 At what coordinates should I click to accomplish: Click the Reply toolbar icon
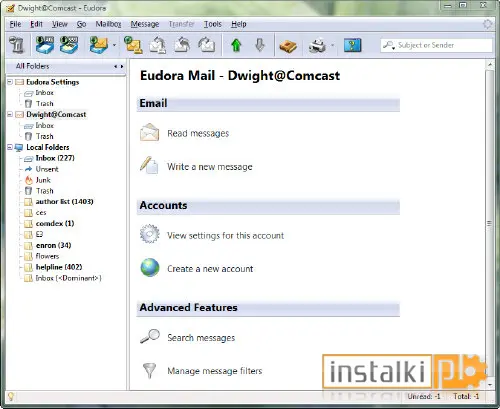(x=158, y=45)
